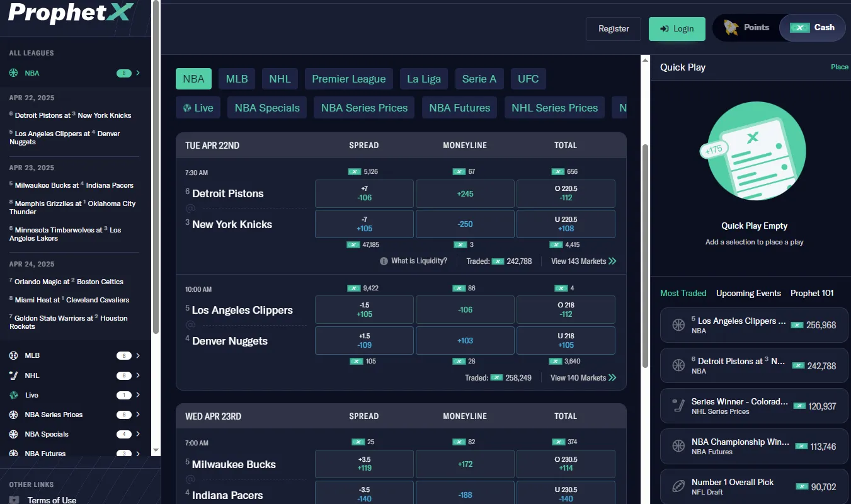
Task: Click the basketball icon on NBA Championship card
Action: (678, 446)
